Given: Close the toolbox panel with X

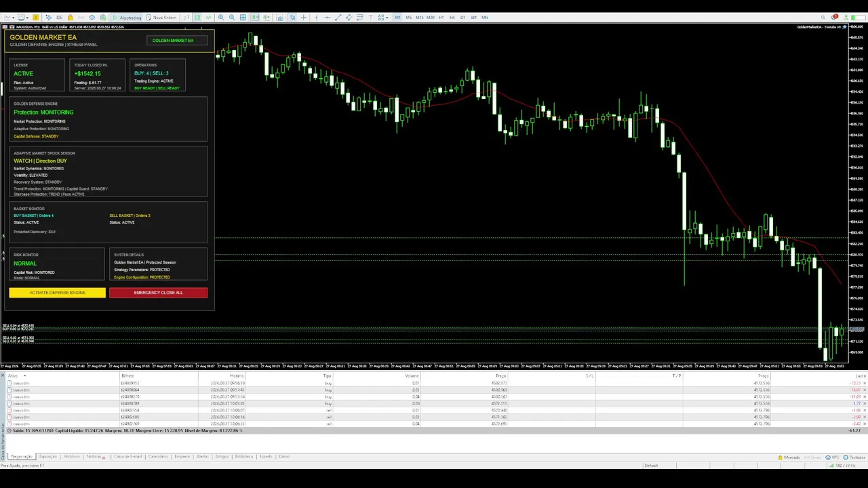Looking at the screenshot, I should click(x=3, y=375).
